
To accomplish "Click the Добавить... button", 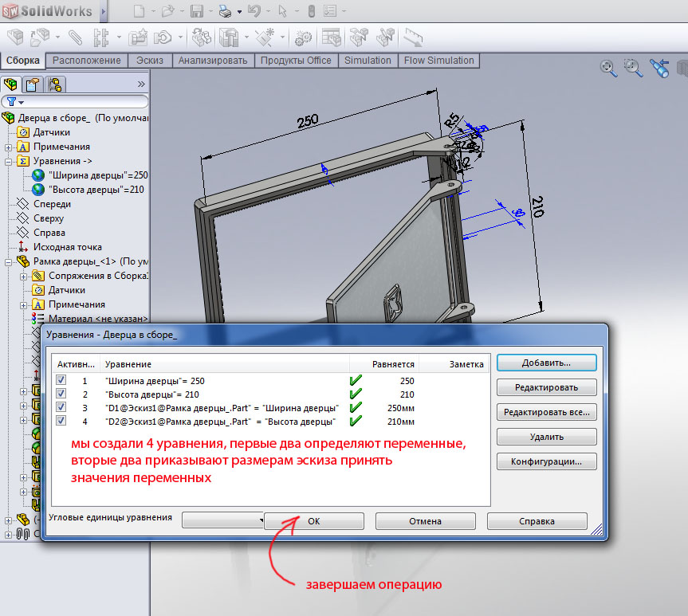I will coord(546,363).
